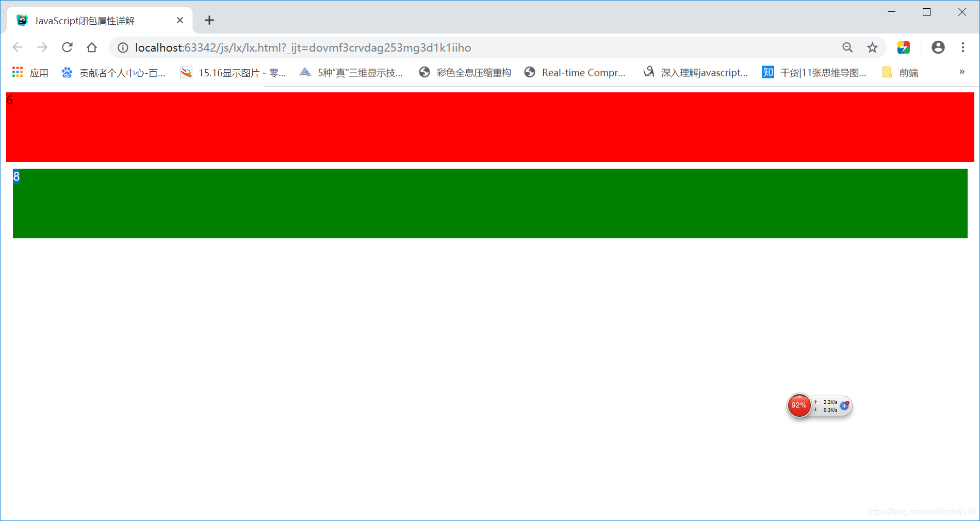This screenshot has width=980, height=521.
Task: Open bookmark 彩色全息压缩重构
Action: [465, 73]
